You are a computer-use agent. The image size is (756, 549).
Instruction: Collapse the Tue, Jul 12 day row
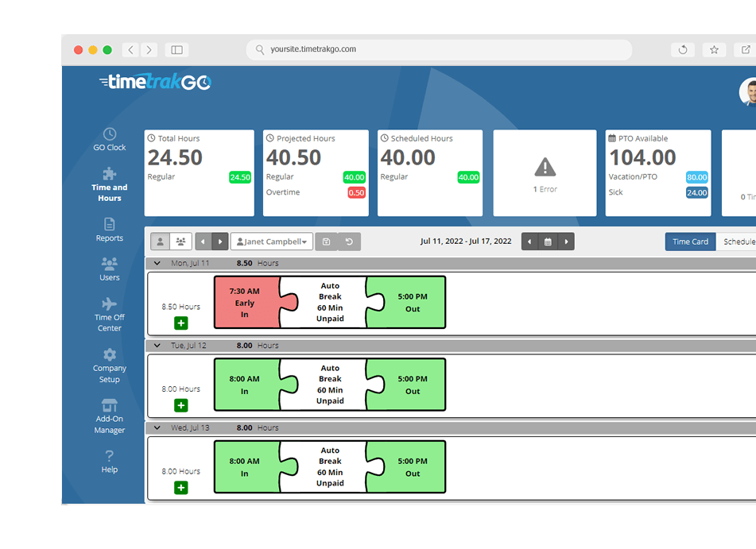click(157, 346)
